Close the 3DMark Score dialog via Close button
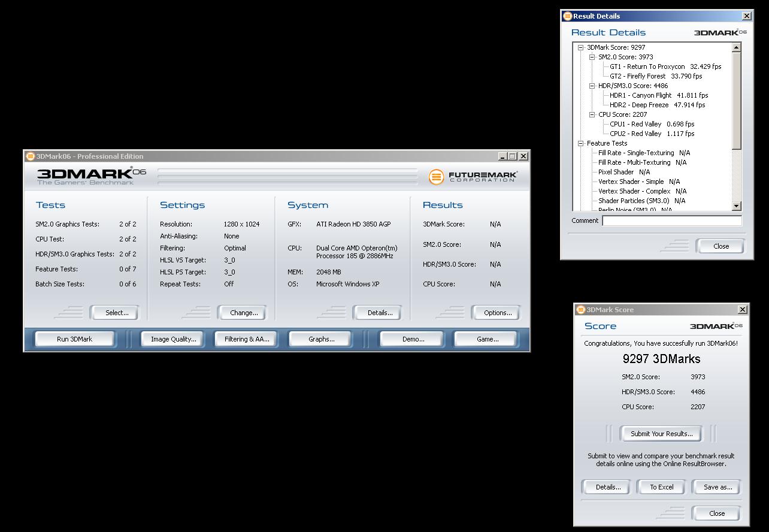Viewport: 769px width, 532px height. coord(717,513)
